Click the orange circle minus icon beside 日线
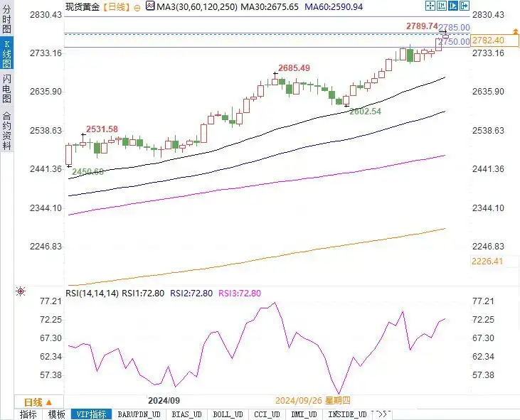Image resolution: width=520 pixels, height=420 pixels. pos(137,9)
